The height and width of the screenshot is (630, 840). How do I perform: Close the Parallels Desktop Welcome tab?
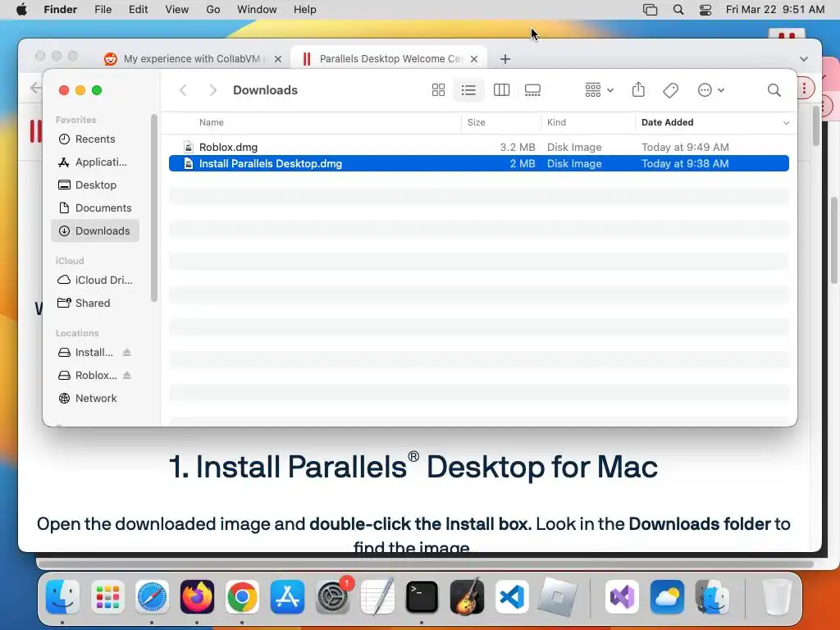pos(474,59)
